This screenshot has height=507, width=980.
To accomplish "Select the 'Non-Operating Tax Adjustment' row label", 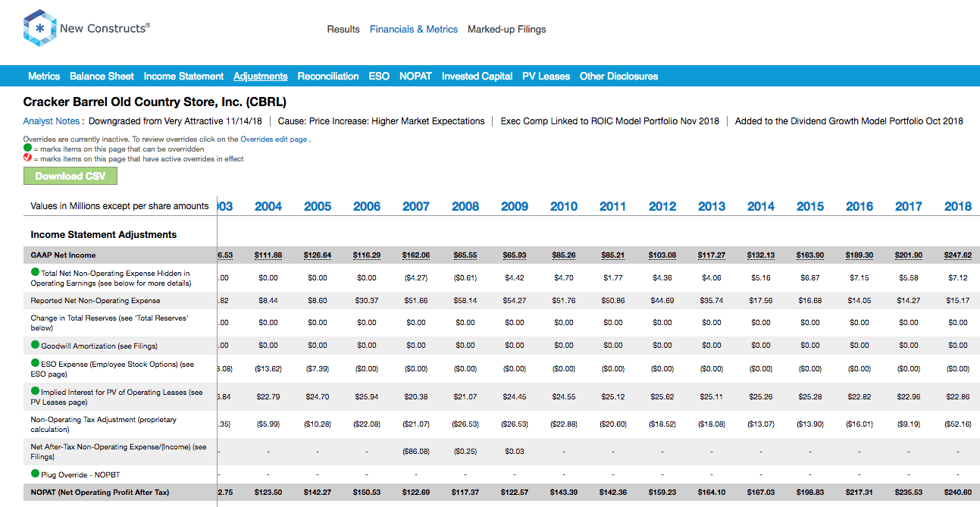I will 105,424.
